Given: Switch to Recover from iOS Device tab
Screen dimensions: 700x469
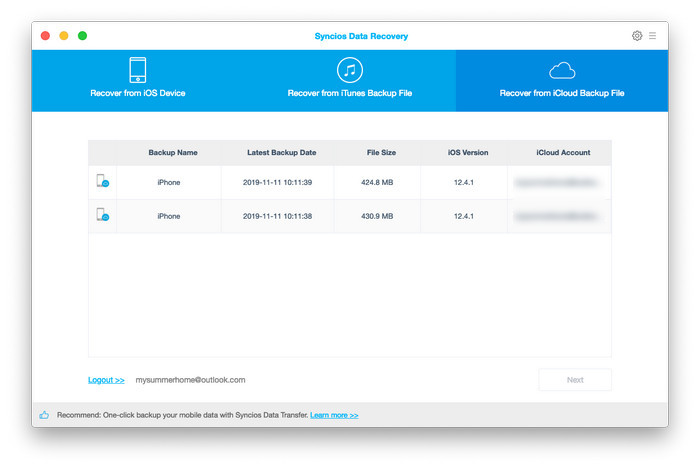Looking at the screenshot, I should [138, 81].
